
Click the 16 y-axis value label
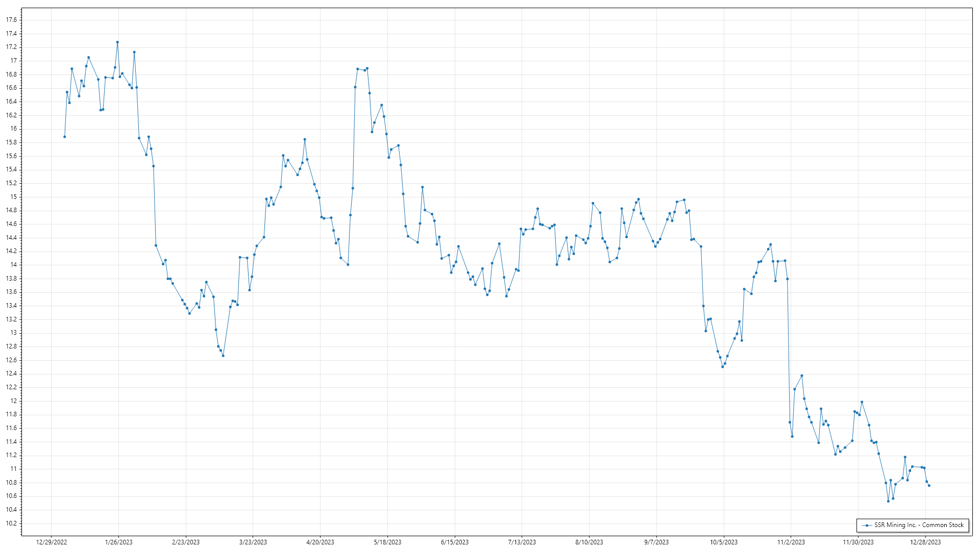(x=14, y=129)
